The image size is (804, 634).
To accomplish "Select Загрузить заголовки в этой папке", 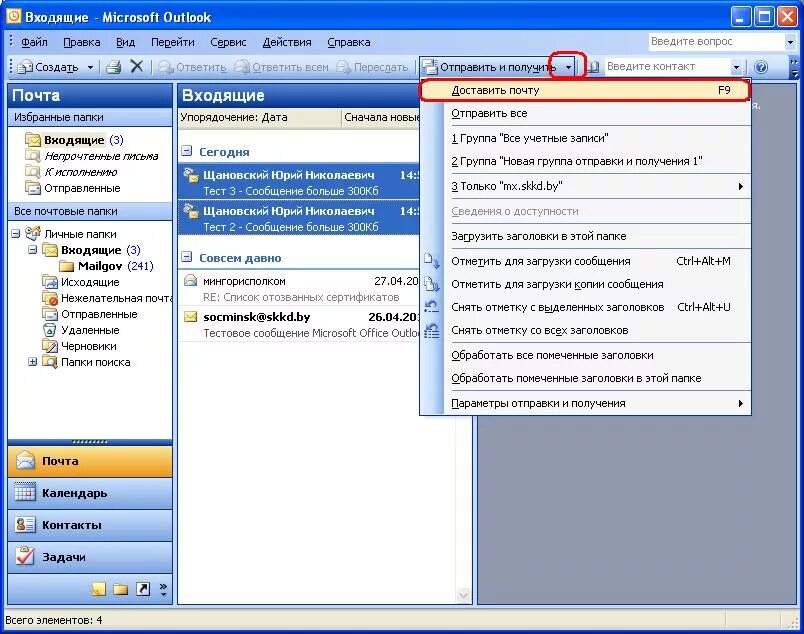I will (585, 236).
